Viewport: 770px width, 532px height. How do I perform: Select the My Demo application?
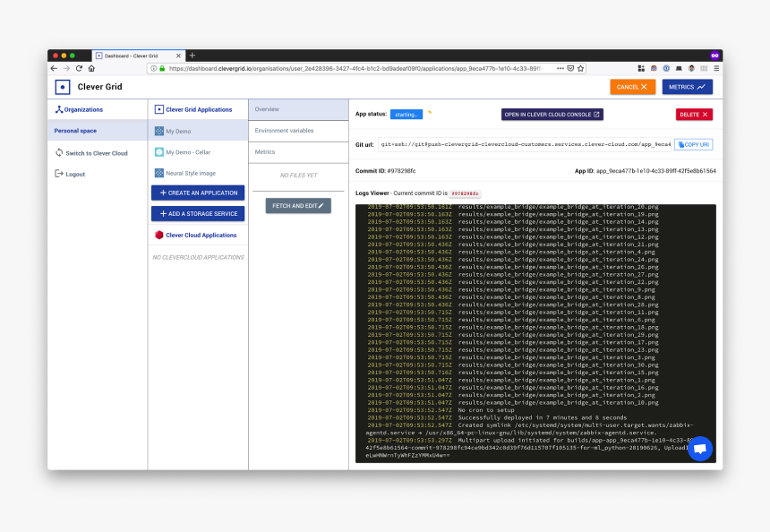coord(198,131)
